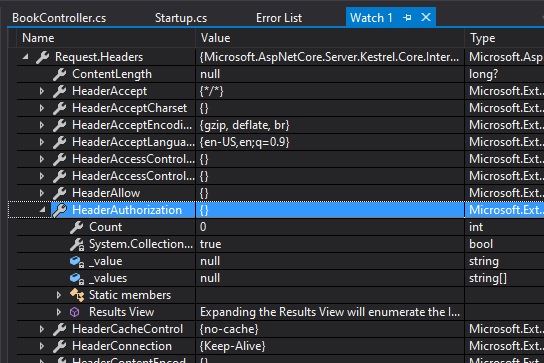Click the Count value 0
The width and height of the screenshot is (544, 363).
203,227
